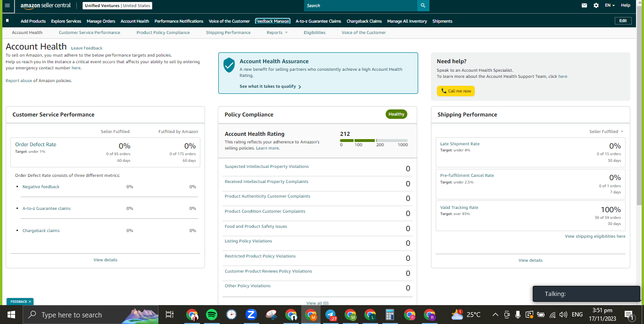This screenshot has height=324, width=644.
Task: Open Task View on the taskbar
Action: tap(170, 315)
